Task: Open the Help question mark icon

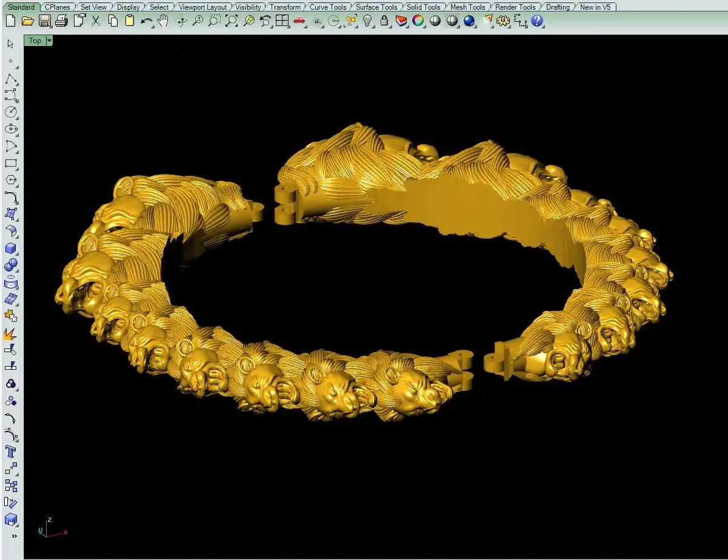Action: pos(537,21)
